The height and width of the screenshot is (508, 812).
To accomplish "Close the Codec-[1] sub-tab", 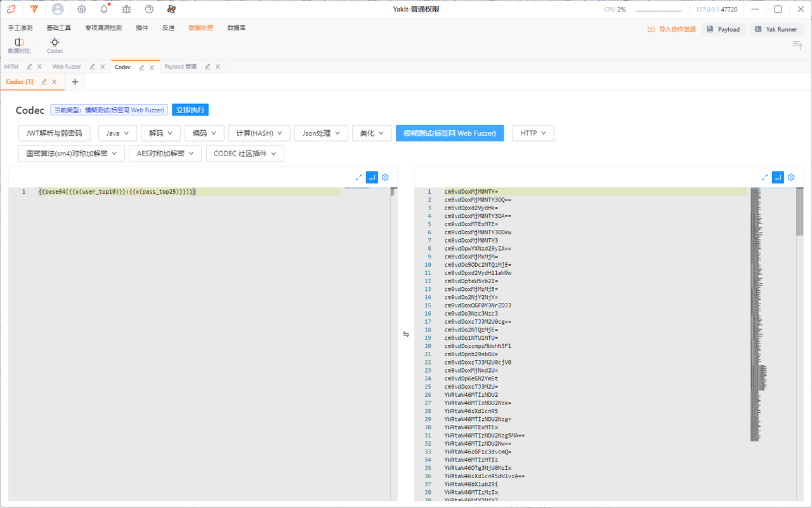I will (55, 82).
